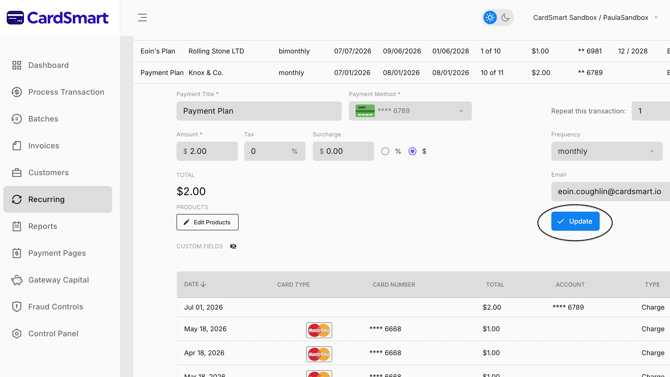Select Eoin's Plan row
The height and width of the screenshot is (377, 670).
click(402, 51)
